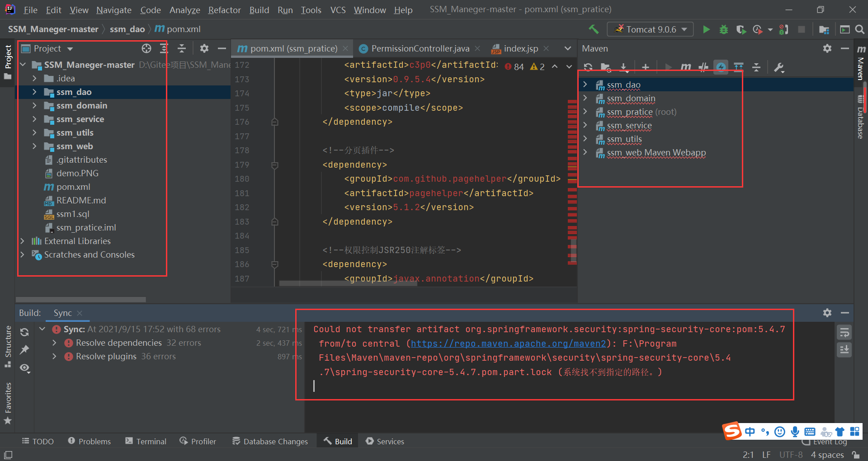Show hidden editor tabs dropdown
Viewport: 868px width, 461px height.
click(567, 48)
